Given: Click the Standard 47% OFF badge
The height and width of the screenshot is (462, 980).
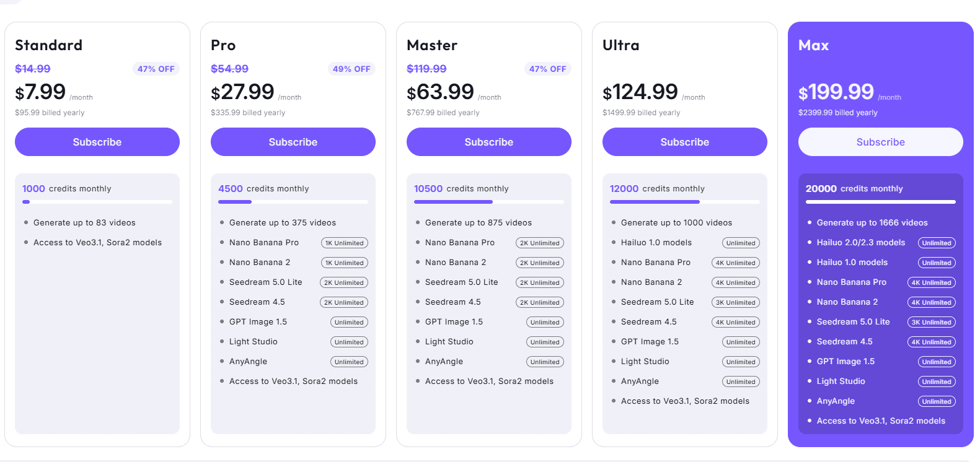Looking at the screenshot, I should pos(156,69).
